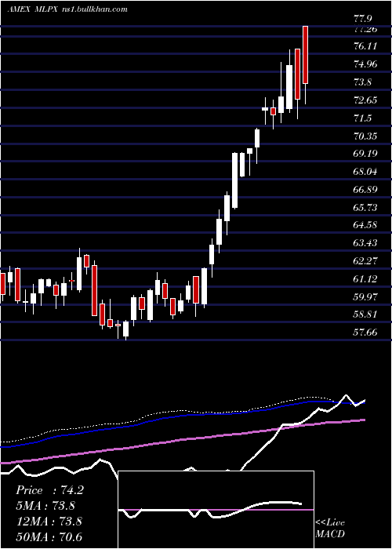
Task: Click the MACD inset chart panel
Action: pyautogui.click(x=216, y=510)
